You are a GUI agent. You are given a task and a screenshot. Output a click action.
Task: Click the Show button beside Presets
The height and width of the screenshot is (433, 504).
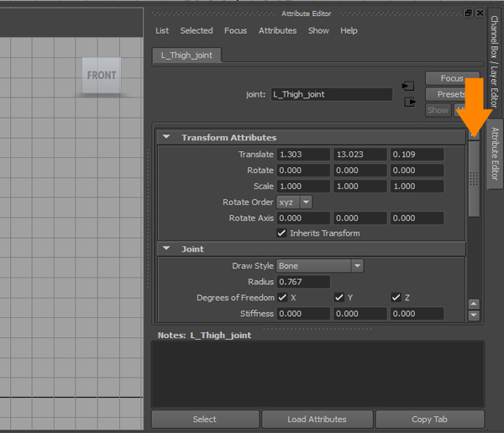(x=438, y=110)
